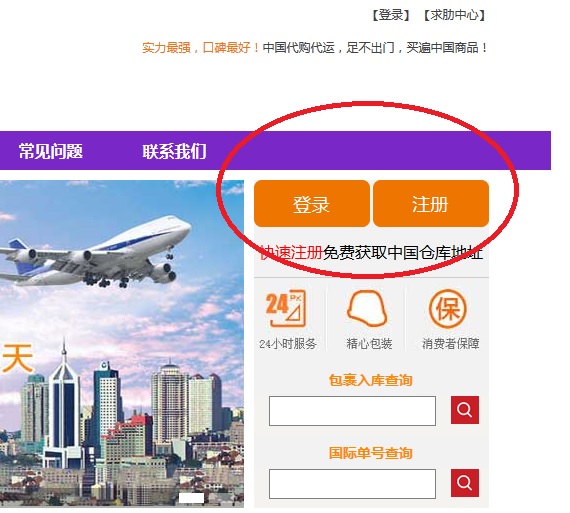Click the airplane banner image

122,343
